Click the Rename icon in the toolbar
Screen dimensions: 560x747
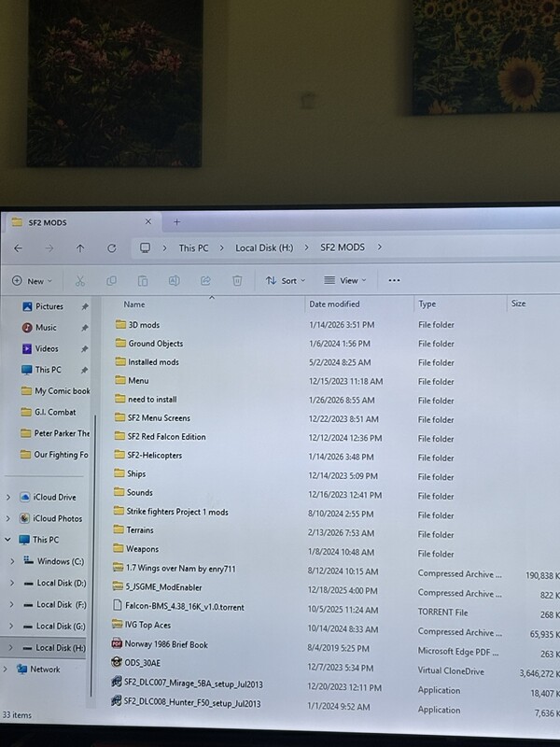click(x=175, y=281)
